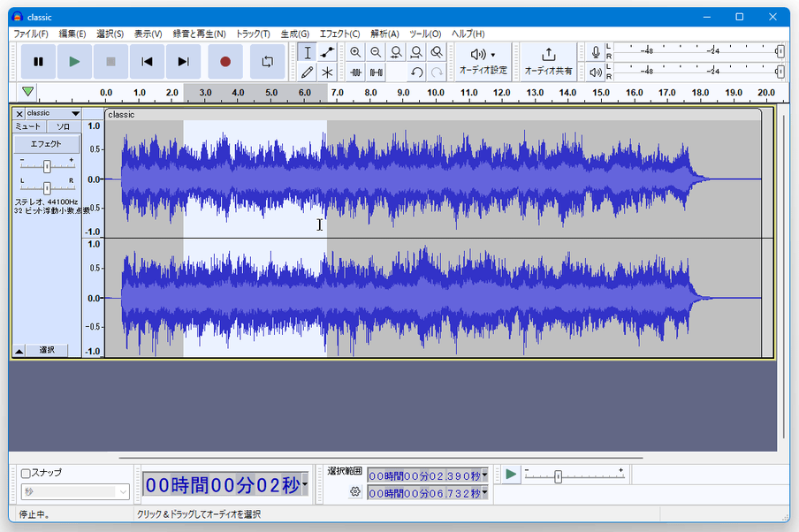
Task: Click the Stop button
Action: tap(110, 62)
